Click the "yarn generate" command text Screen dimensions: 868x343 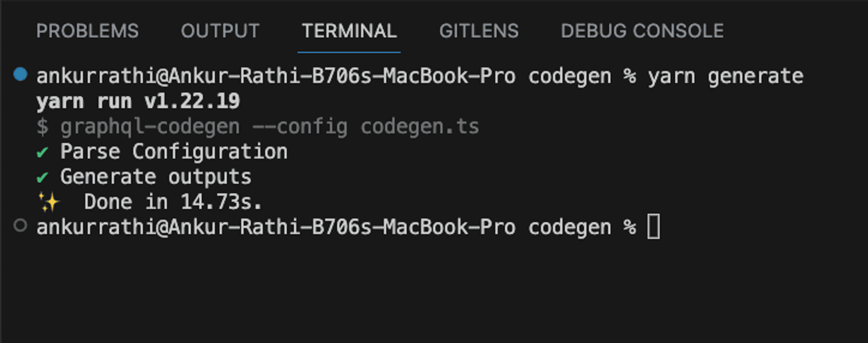[x=726, y=76]
